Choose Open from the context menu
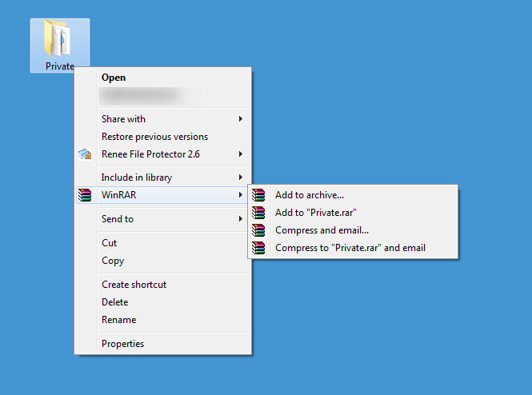Screen dimensions: 532x395 114,78
